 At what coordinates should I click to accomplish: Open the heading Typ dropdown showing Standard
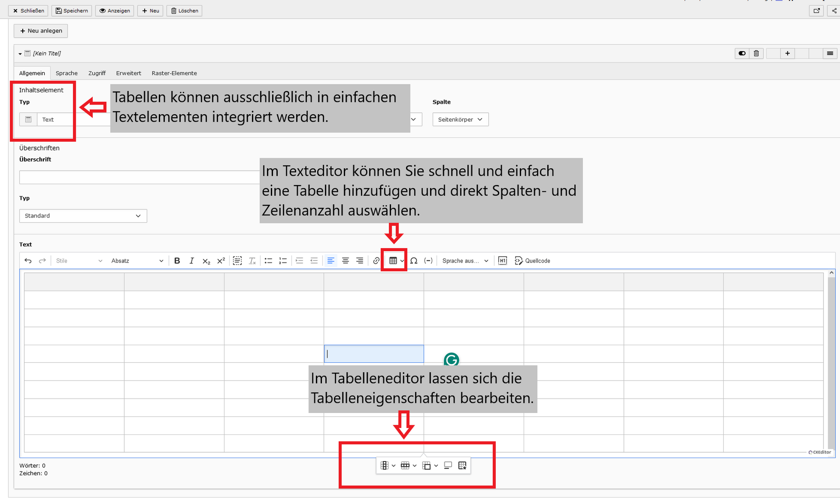tap(83, 216)
